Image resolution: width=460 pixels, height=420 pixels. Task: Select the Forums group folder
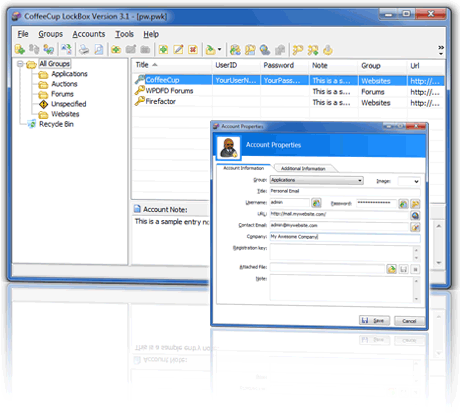click(62, 94)
